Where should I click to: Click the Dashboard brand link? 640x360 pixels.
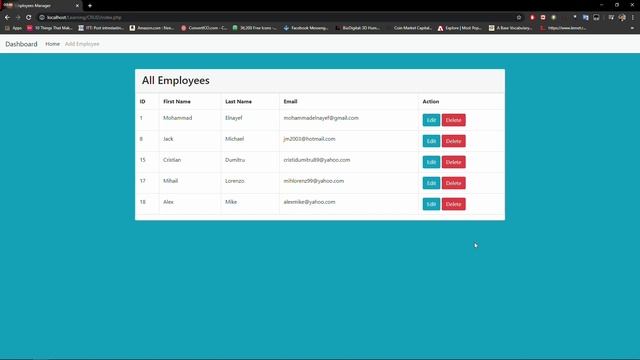pyautogui.click(x=21, y=44)
